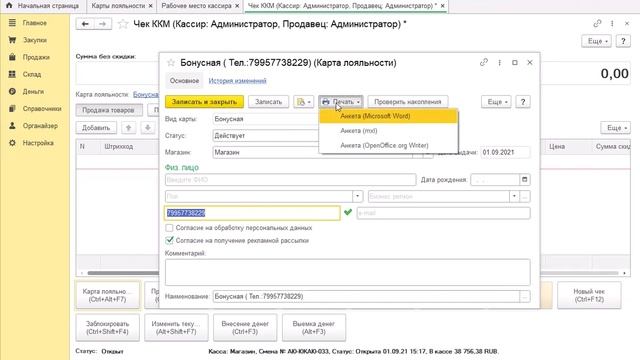Open the dialog's Еще dropdown
Viewport: 640px width, 360px height.
pos(496,102)
